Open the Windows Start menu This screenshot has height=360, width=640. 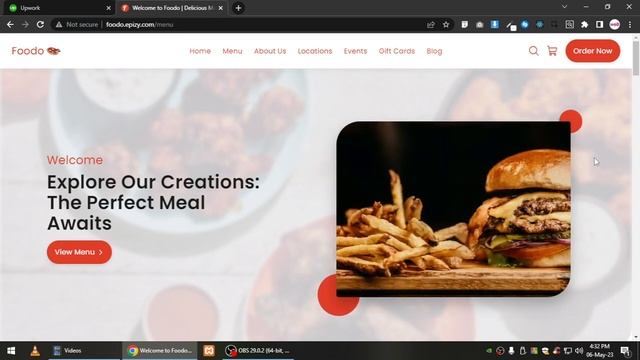(x=11, y=351)
